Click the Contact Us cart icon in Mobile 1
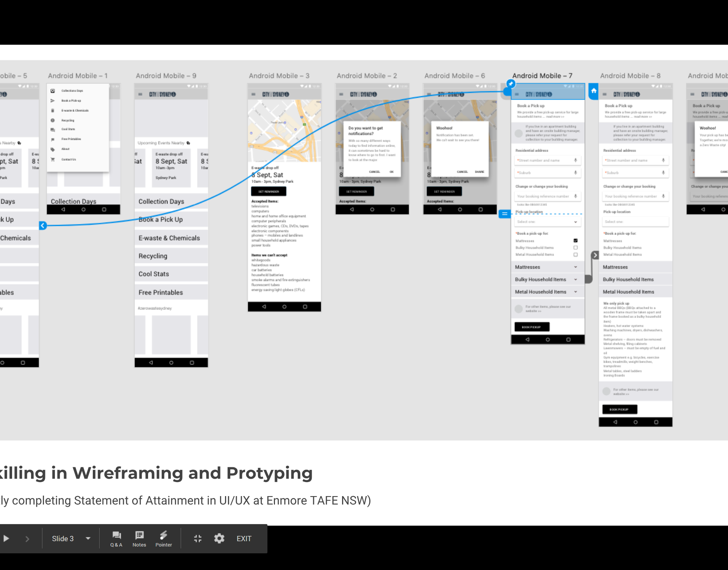 pyautogui.click(x=53, y=159)
